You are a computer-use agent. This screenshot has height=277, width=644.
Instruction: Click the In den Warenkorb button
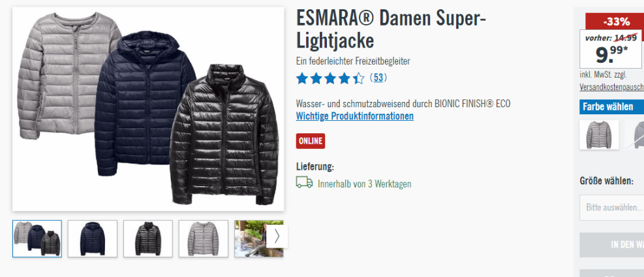(612, 245)
